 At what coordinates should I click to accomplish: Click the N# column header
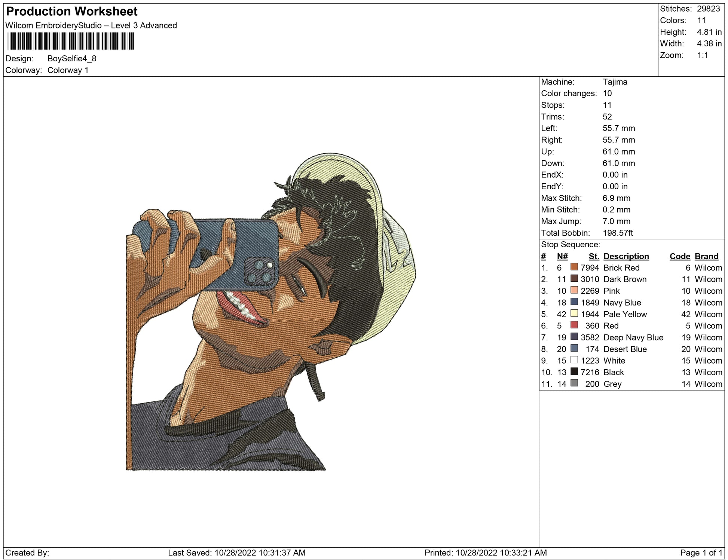[562, 256]
